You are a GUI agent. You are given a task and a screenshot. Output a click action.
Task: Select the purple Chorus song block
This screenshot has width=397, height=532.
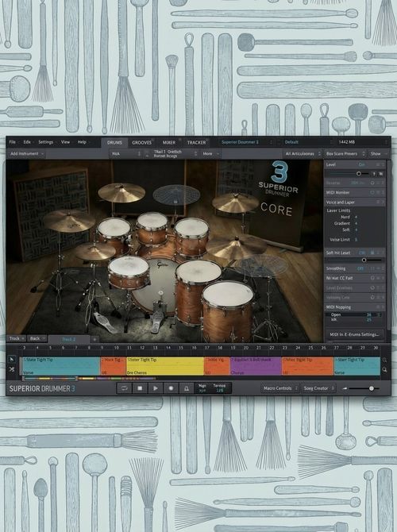[256, 366]
